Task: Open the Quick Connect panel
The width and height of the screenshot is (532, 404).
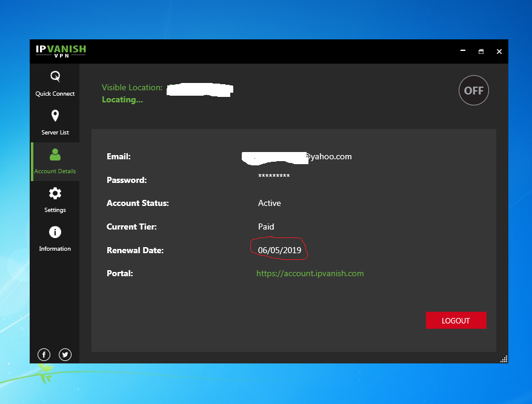Action: (x=55, y=84)
